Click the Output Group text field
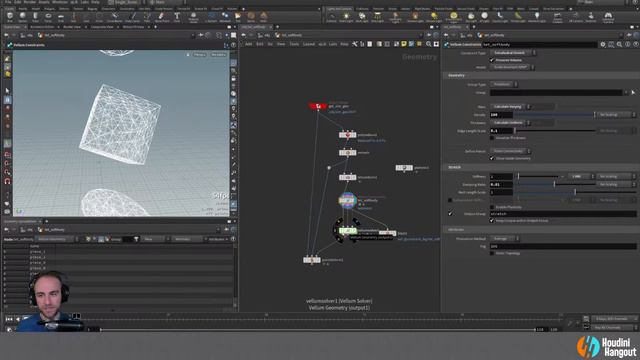 (563, 213)
